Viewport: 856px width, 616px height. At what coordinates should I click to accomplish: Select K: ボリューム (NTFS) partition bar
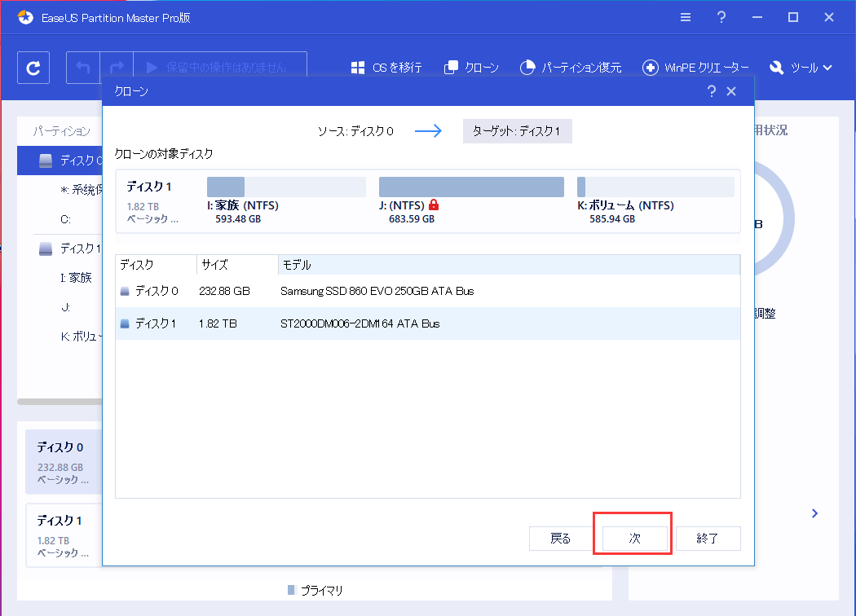pyautogui.click(x=655, y=187)
